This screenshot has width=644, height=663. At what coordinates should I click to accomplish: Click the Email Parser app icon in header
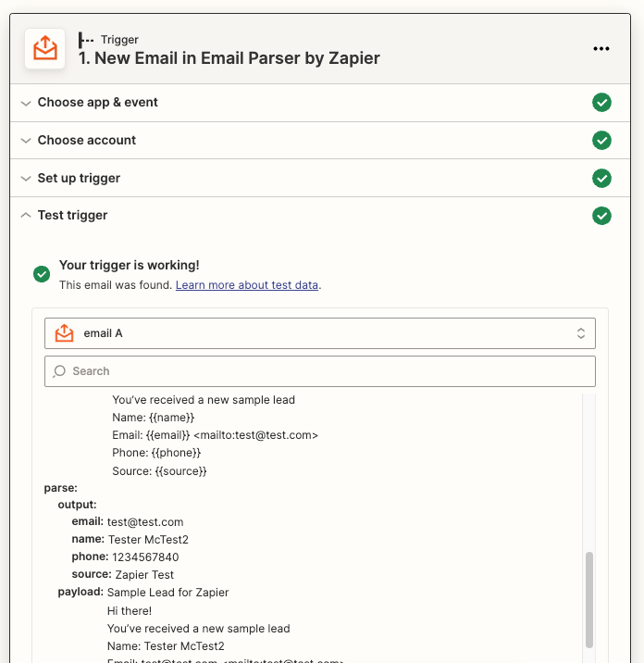[44, 49]
